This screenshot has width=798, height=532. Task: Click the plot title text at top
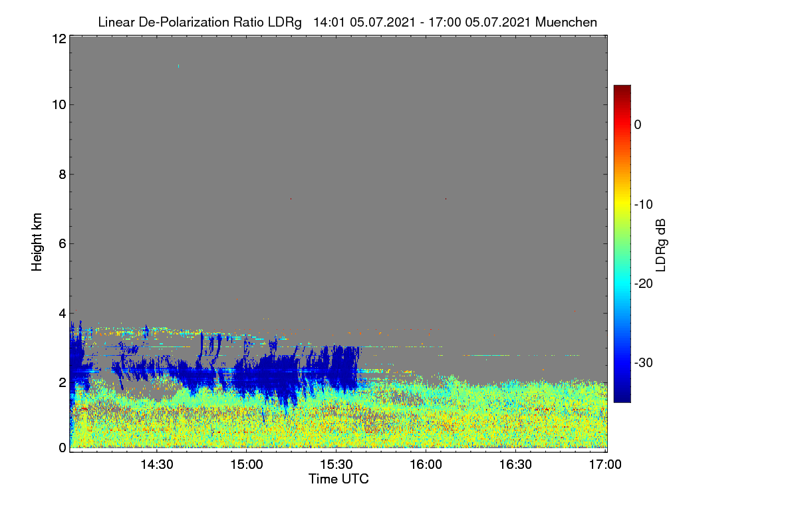coord(347,22)
